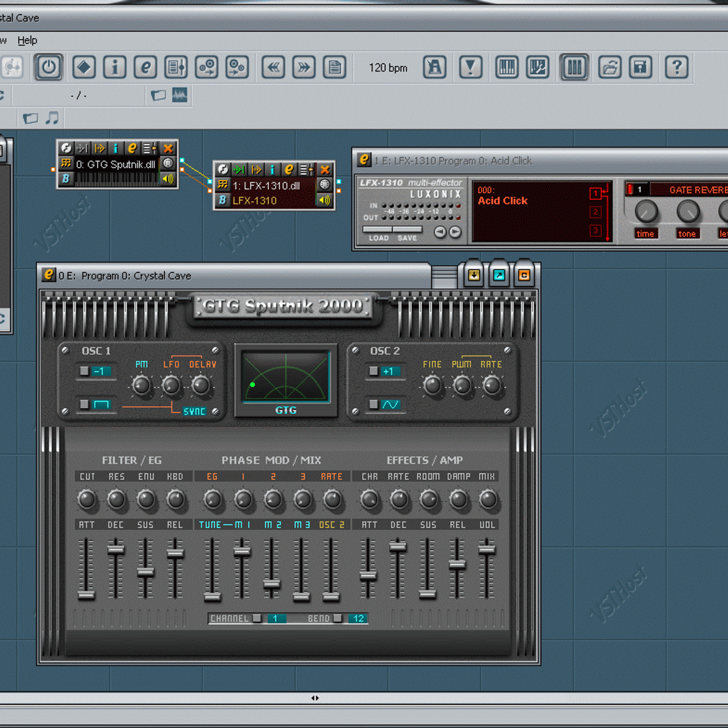Click the 120 bpm tempo display
This screenshot has height=728, width=728.
coord(388,68)
